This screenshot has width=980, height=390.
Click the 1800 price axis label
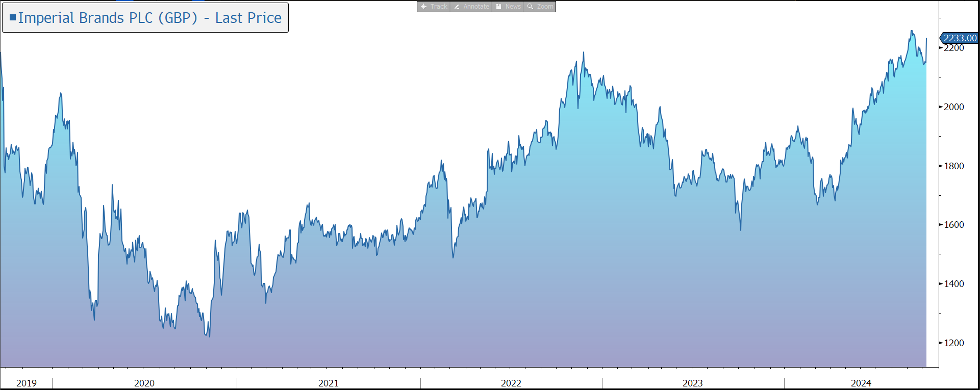(954, 166)
